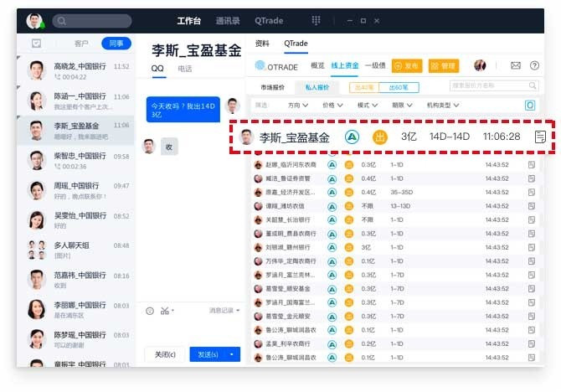Viewport: 561px width, 392px height.
Task: Open the 通讯录 tab in top bar
Action: [x=229, y=21]
